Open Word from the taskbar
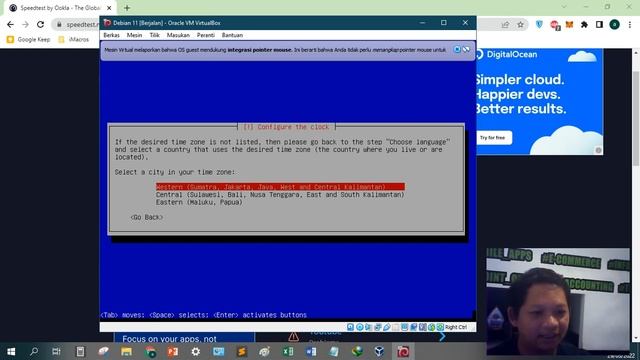640x360 pixels. 311,351
